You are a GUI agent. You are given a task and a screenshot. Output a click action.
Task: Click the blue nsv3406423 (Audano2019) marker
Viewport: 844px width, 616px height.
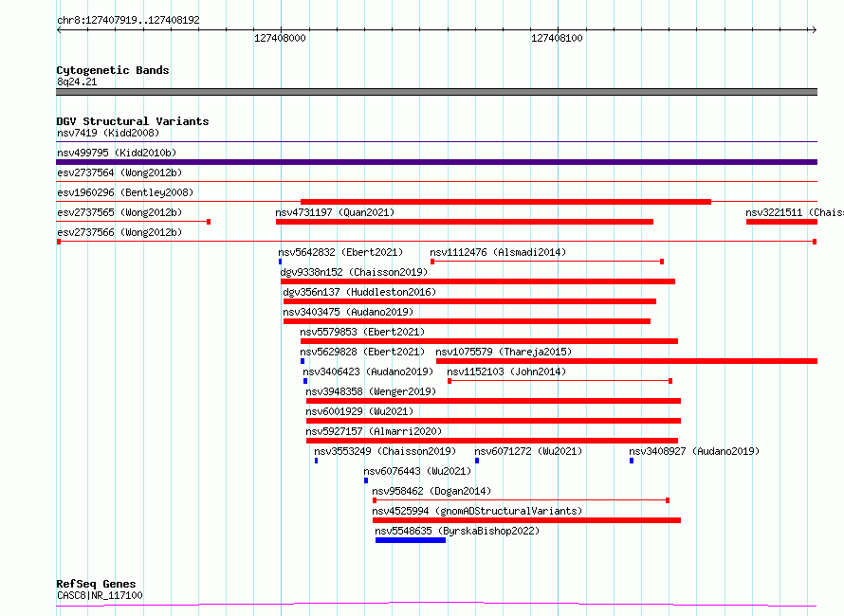coord(305,381)
